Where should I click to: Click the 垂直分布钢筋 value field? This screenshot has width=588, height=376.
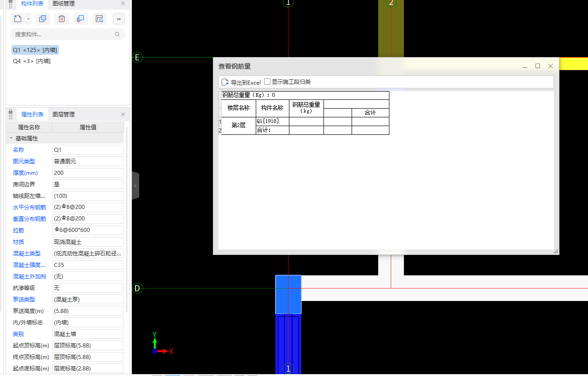coord(88,219)
